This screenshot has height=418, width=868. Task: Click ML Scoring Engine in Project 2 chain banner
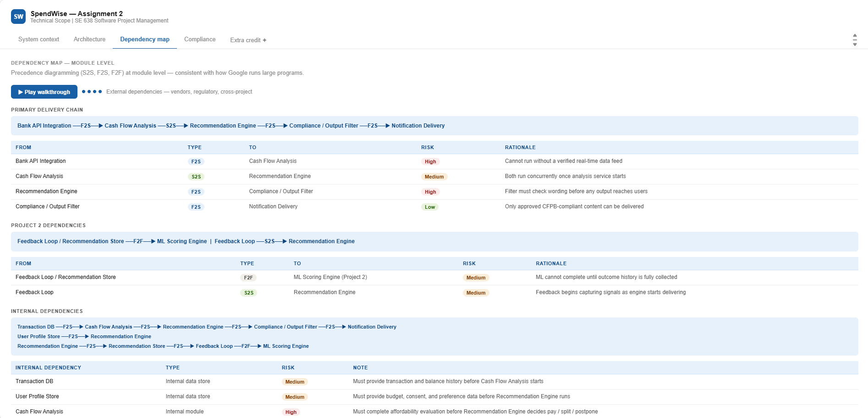point(182,241)
